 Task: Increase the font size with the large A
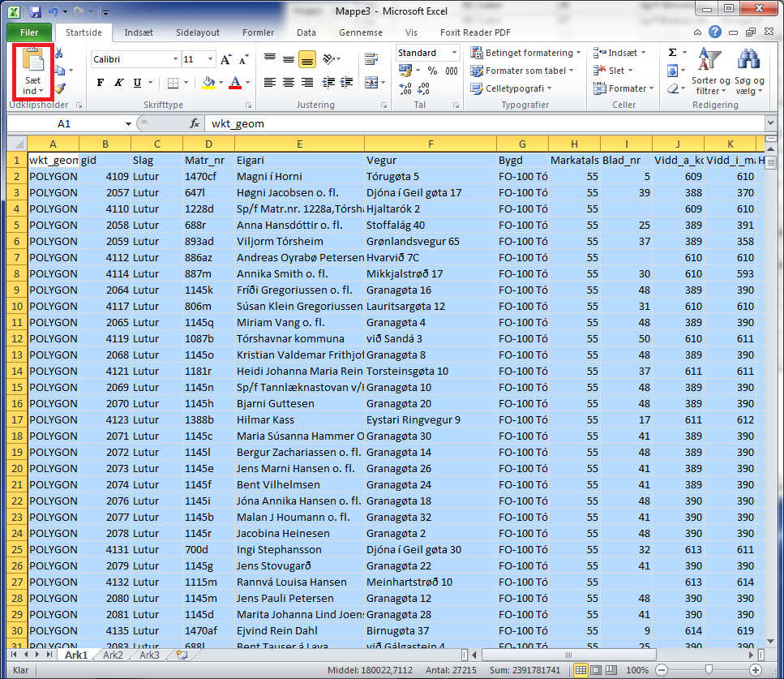coord(226,59)
